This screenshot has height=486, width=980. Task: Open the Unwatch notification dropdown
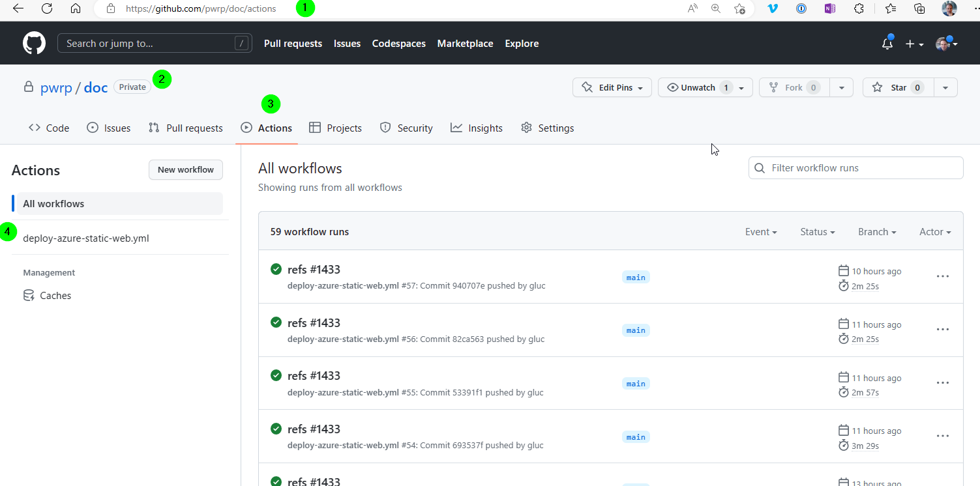coord(705,87)
